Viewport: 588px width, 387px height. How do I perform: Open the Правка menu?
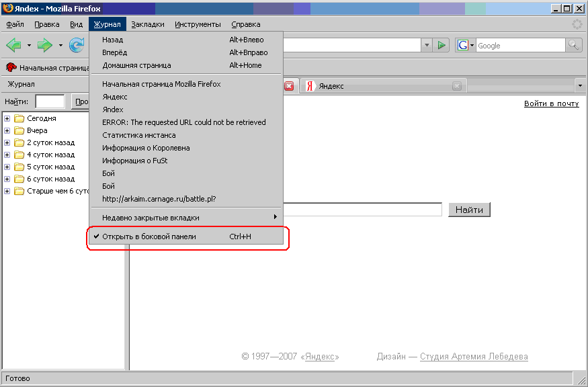coord(47,24)
